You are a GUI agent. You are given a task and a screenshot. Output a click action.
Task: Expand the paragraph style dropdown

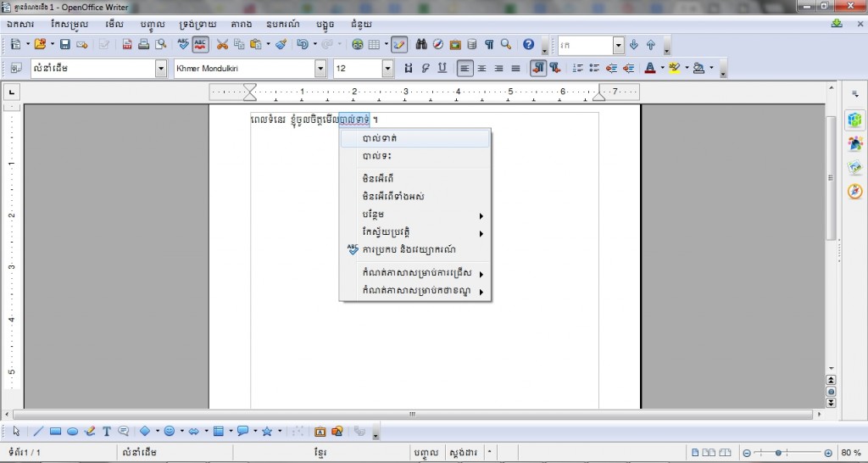[x=160, y=68]
